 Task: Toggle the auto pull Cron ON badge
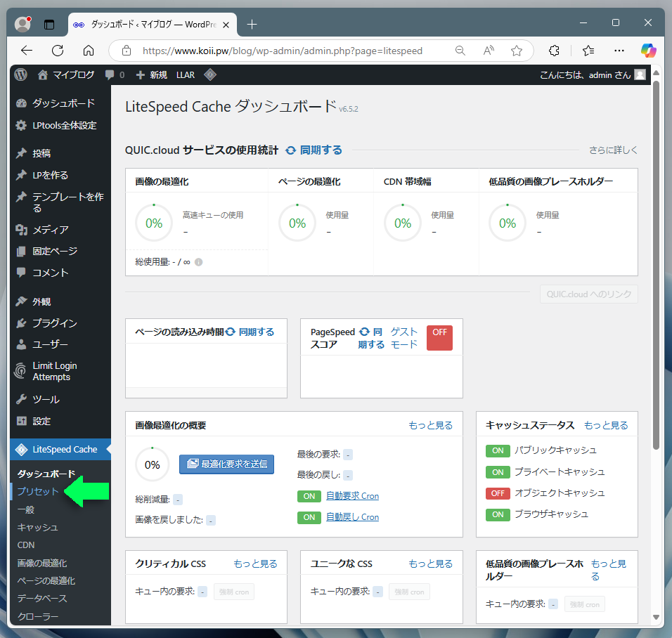pyautogui.click(x=309, y=517)
